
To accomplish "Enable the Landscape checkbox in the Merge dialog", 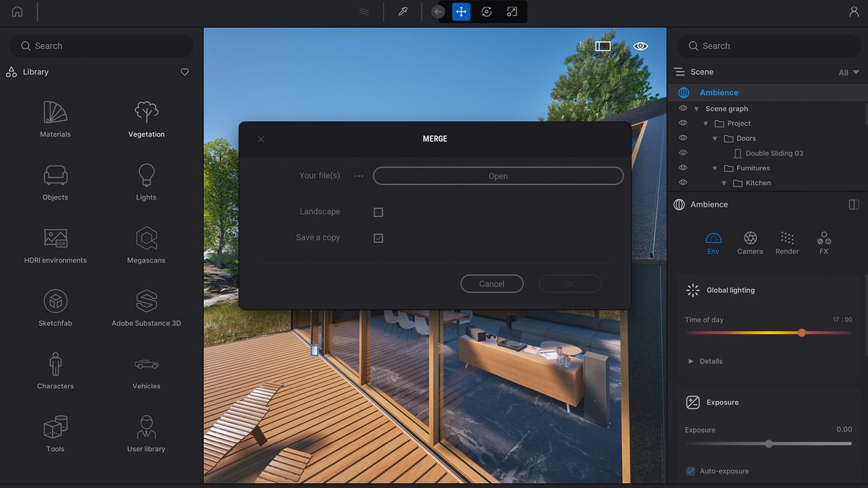I will pyautogui.click(x=378, y=212).
